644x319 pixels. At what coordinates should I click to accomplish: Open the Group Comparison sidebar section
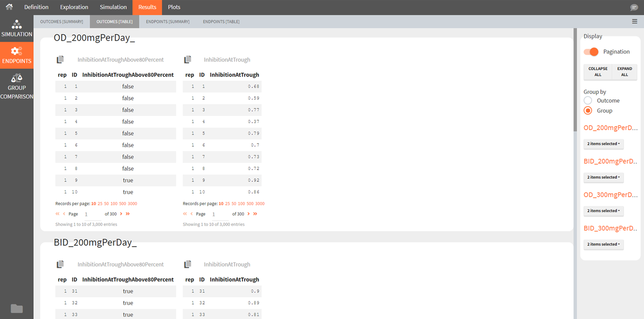(17, 86)
